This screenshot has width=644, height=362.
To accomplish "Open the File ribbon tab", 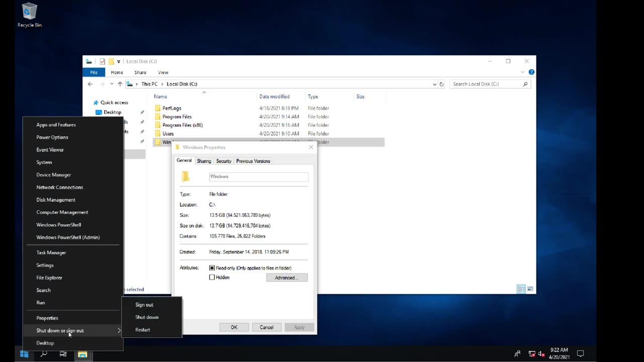I will (94, 72).
